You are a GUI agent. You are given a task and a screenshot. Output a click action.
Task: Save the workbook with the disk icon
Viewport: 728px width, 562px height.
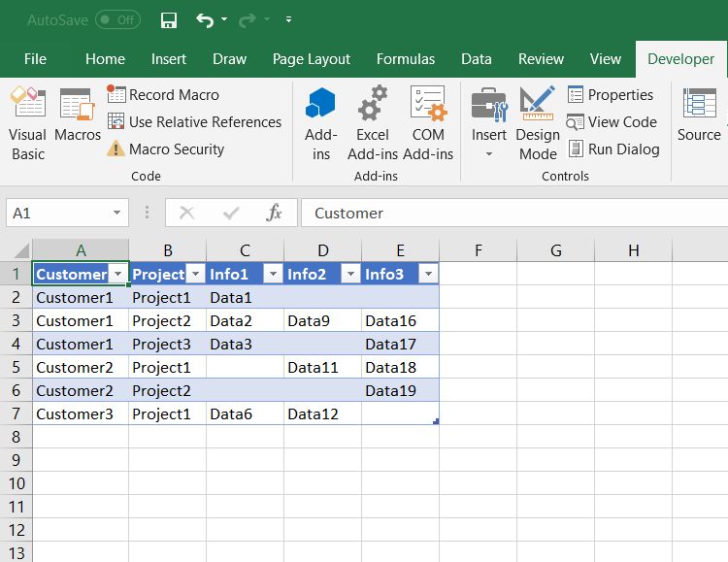point(169,20)
